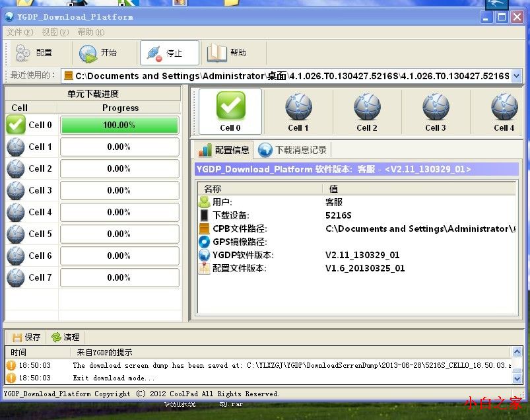Click Cell 5 globe icon in progress list
The height and width of the screenshot is (420, 530).
[x=16, y=234]
